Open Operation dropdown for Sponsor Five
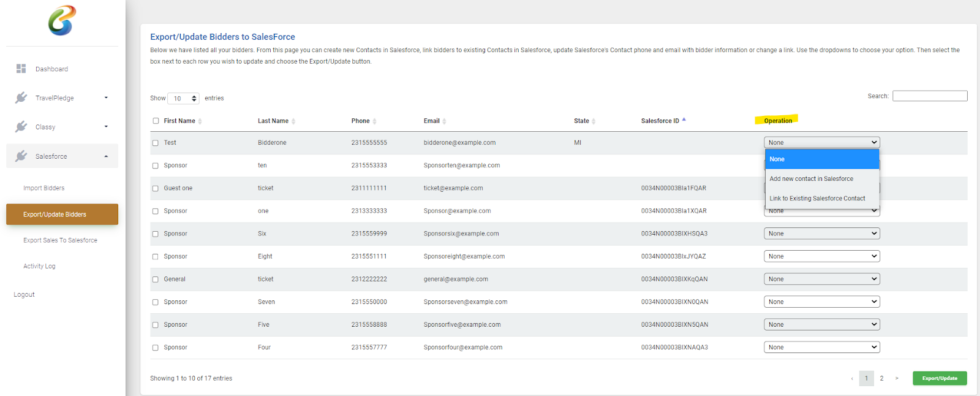 tap(821, 324)
